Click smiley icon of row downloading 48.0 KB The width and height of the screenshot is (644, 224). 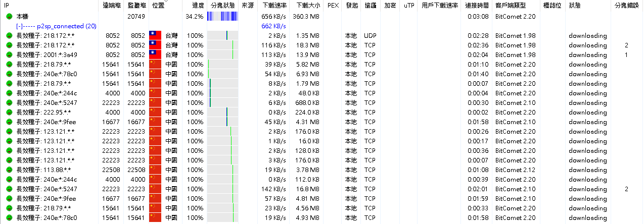(x=9, y=93)
